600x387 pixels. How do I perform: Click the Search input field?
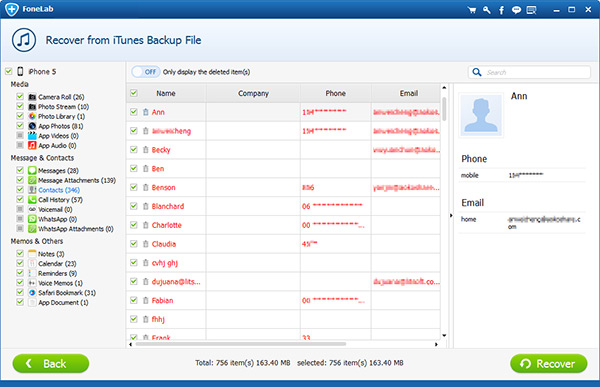coord(529,72)
